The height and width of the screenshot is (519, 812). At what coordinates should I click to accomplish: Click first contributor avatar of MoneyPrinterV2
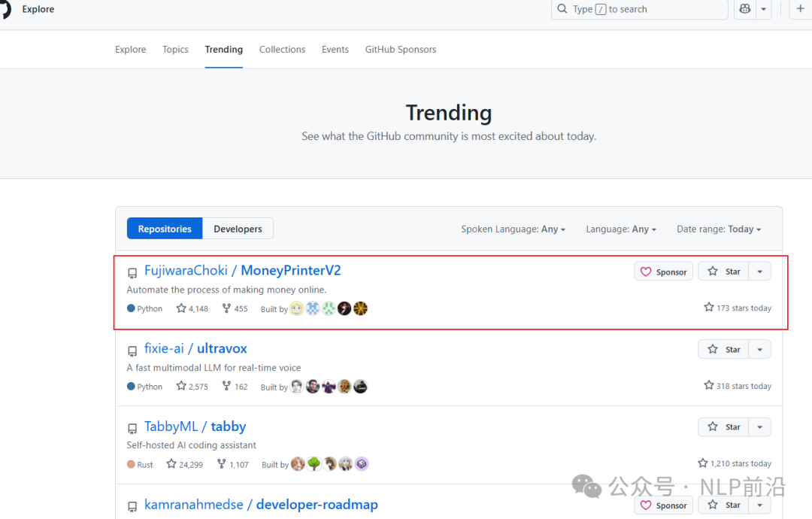297,308
